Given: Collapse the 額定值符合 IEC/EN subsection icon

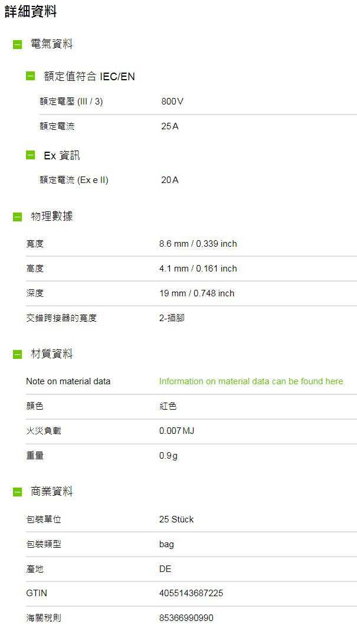Looking at the screenshot, I should [x=31, y=76].
